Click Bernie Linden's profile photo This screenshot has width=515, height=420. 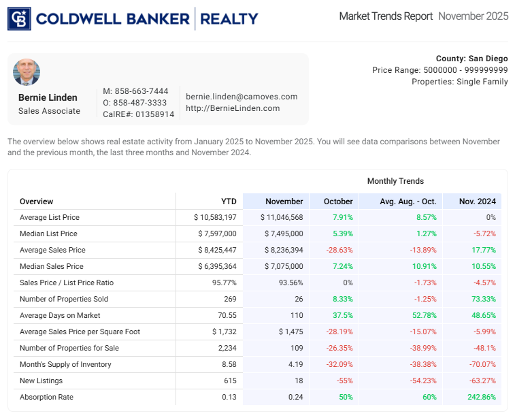[x=27, y=72]
